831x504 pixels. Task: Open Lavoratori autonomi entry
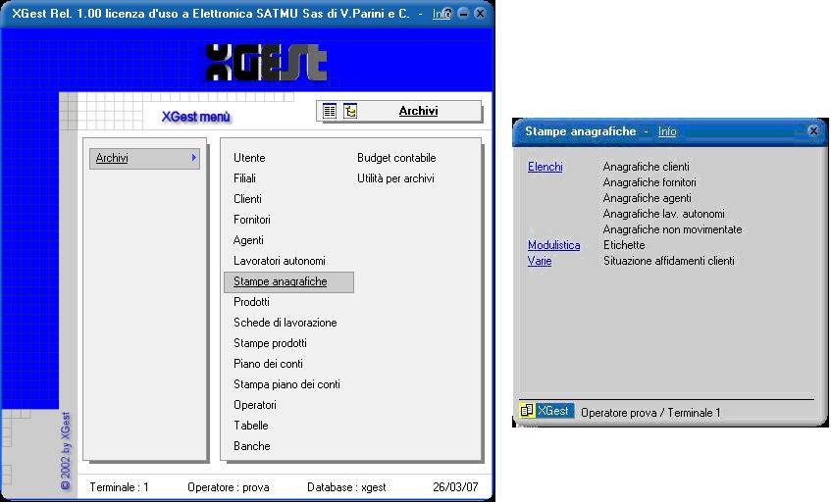pyautogui.click(x=280, y=261)
